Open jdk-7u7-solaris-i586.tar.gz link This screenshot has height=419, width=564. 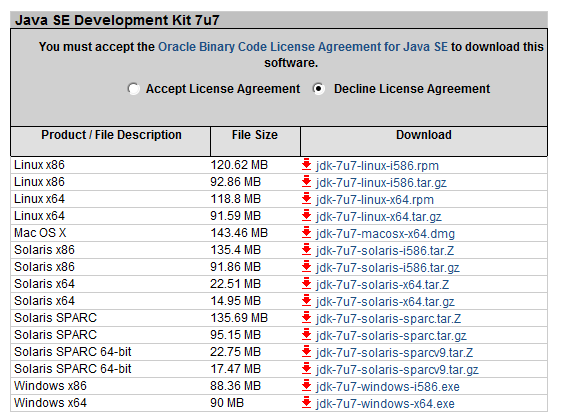pyautogui.click(x=388, y=268)
